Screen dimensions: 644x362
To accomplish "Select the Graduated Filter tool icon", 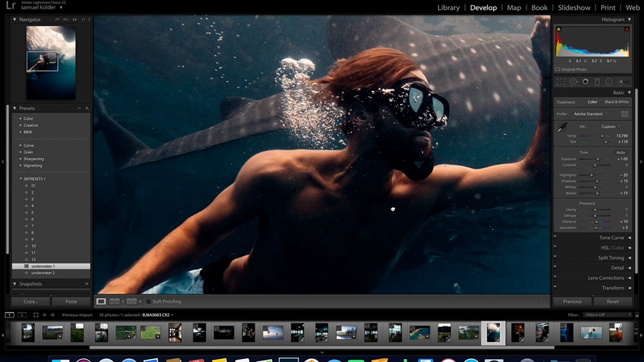I will [597, 82].
